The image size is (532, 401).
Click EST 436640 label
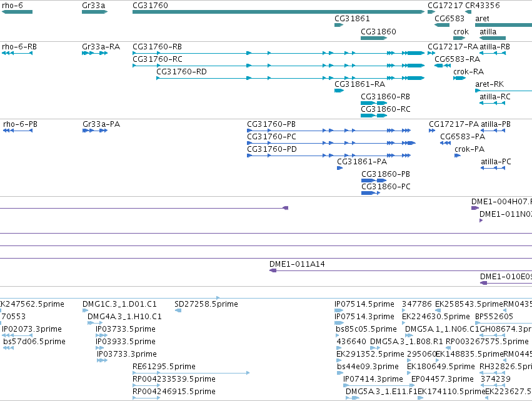click(x=351, y=342)
